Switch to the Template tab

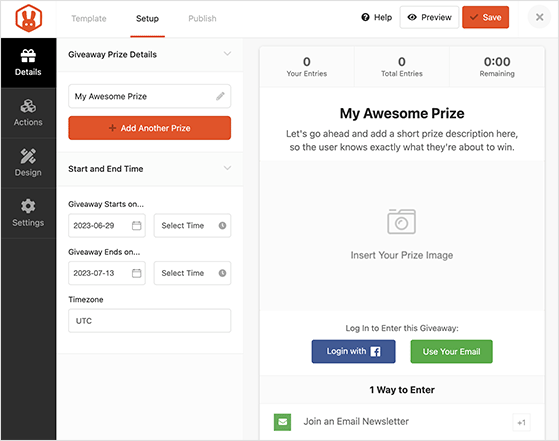coord(89,19)
